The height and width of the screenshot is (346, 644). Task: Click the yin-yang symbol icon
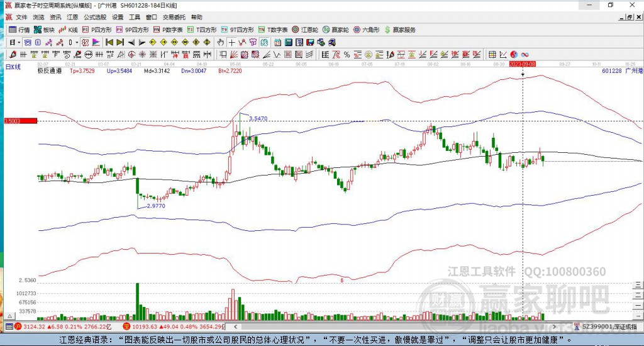coord(514,54)
